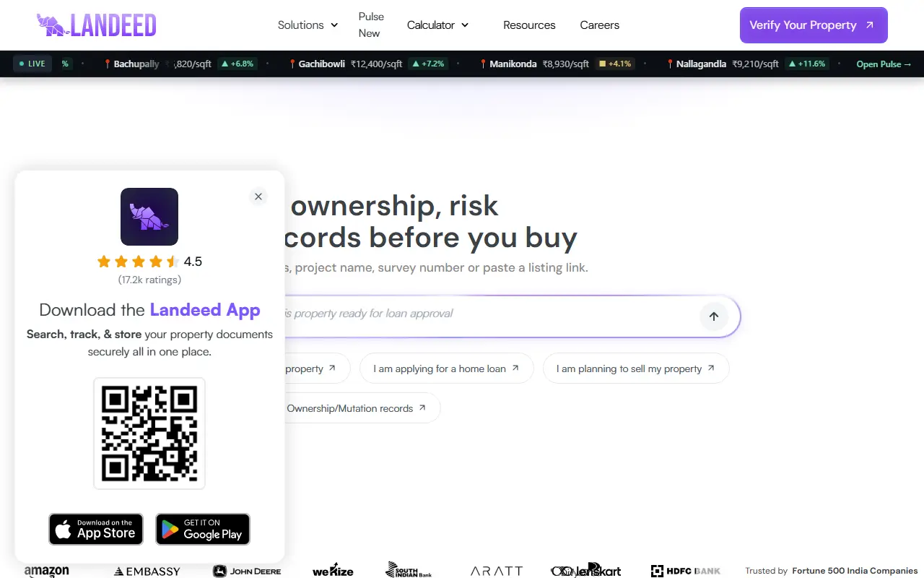
Task: Click the 'Download the Landeed App' heading
Action: click(149, 310)
